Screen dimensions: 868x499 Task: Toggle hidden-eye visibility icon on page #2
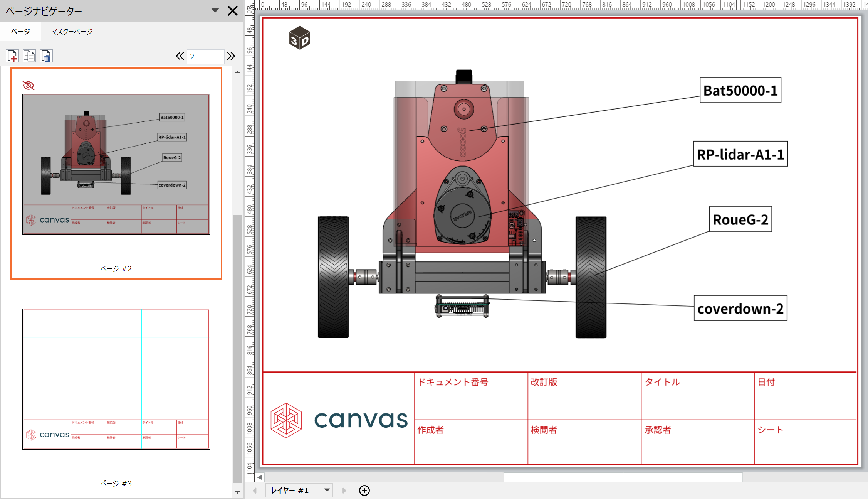click(29, 86)
